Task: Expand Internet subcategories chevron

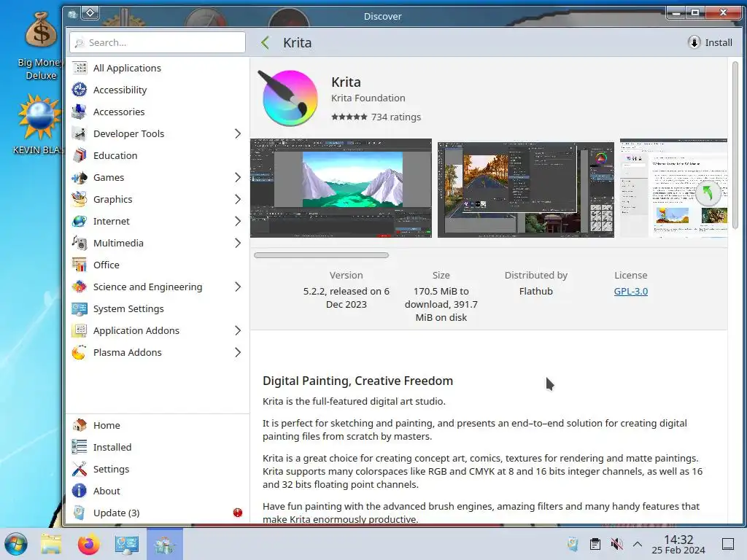Action: [238, 222]
